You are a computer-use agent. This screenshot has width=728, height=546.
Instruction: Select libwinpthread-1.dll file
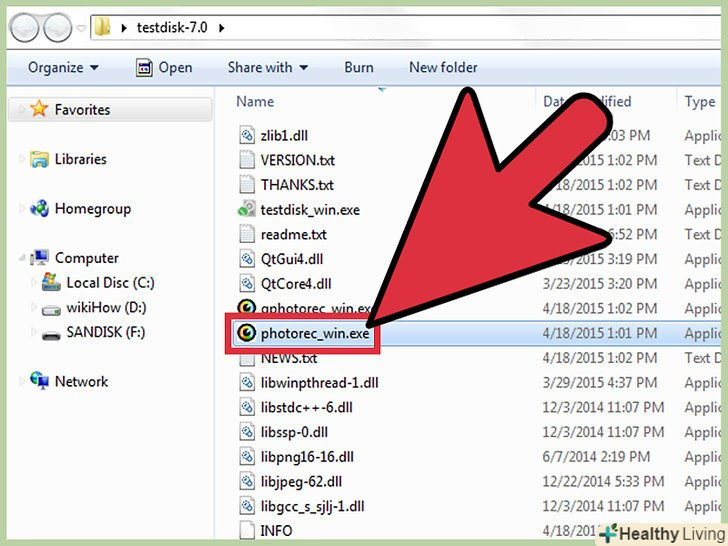pos(319,383)
